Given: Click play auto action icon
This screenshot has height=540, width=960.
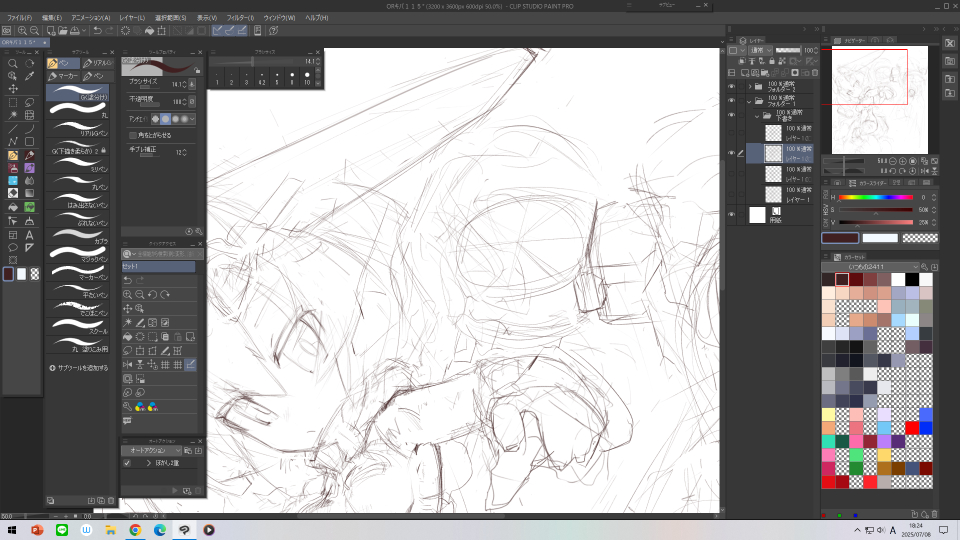Looking at the screenshot, I should (174, 490).
